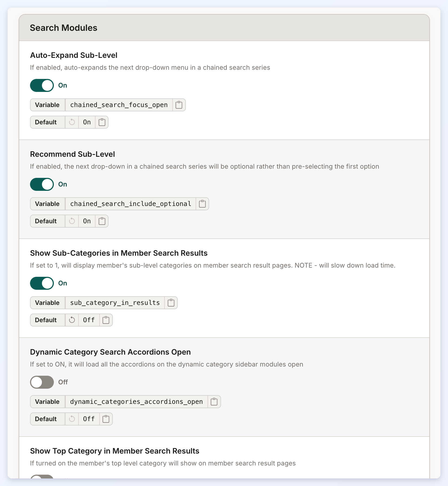Viewport: 448px width, 486px height.
Task: Click the On default value under chained_search_focus_open
Action: click(87, 122)
